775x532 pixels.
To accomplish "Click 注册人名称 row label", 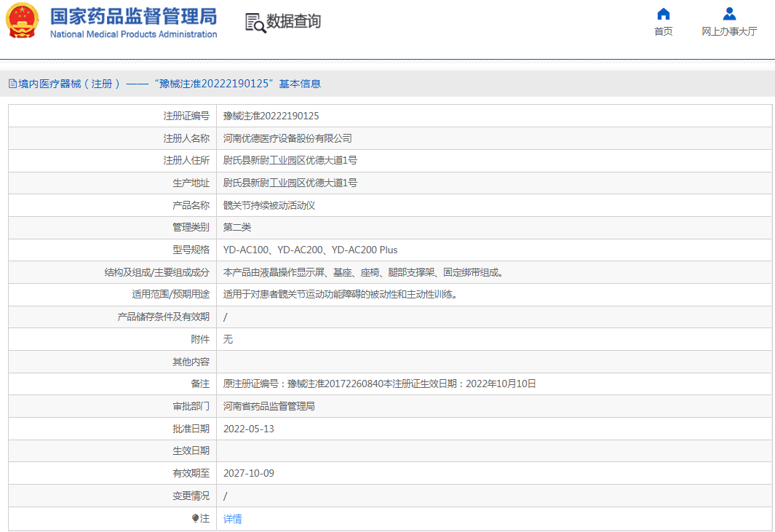I will click(x=186, y=138).
